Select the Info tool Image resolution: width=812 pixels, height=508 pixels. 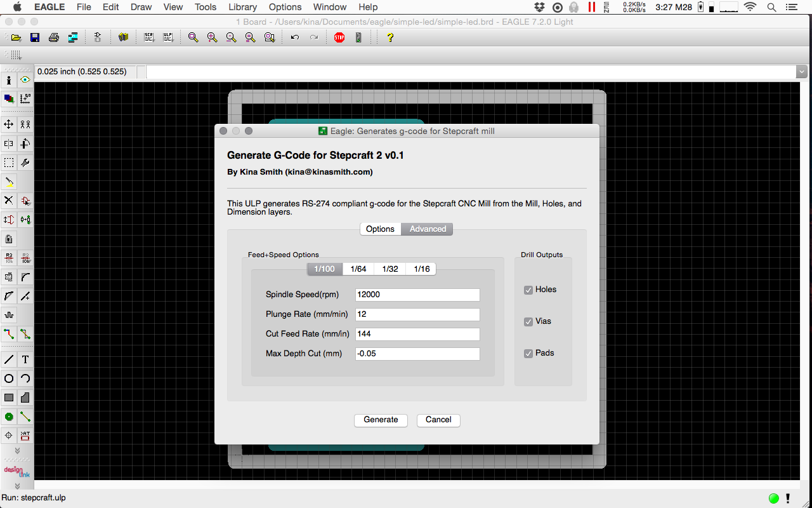click(9, 80)
